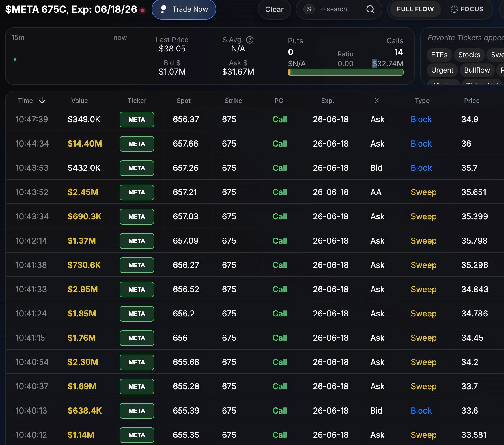The image size is (504, 445).
Task: Click the FOCUS crosshair icon
Action: tap(454, 9)
